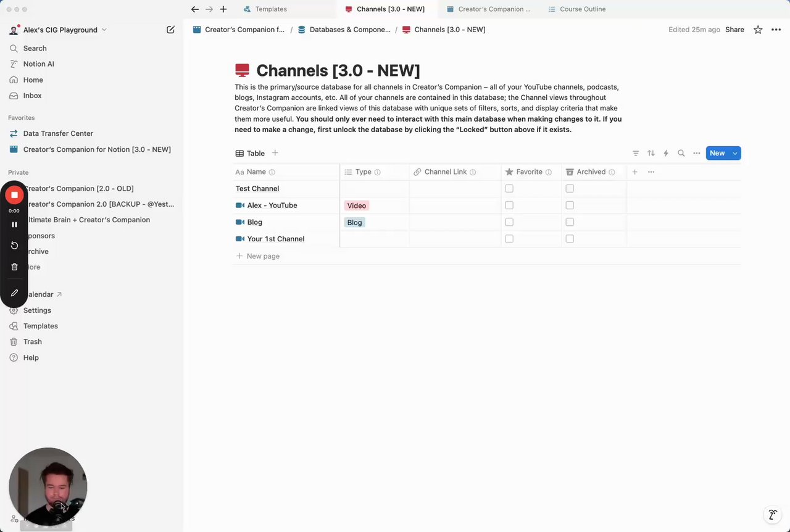Image resolution: width=790 pixels, height=532 pixels.
Task: Expand the dropdown arrow beside New
Action: [x=735, y=153]
